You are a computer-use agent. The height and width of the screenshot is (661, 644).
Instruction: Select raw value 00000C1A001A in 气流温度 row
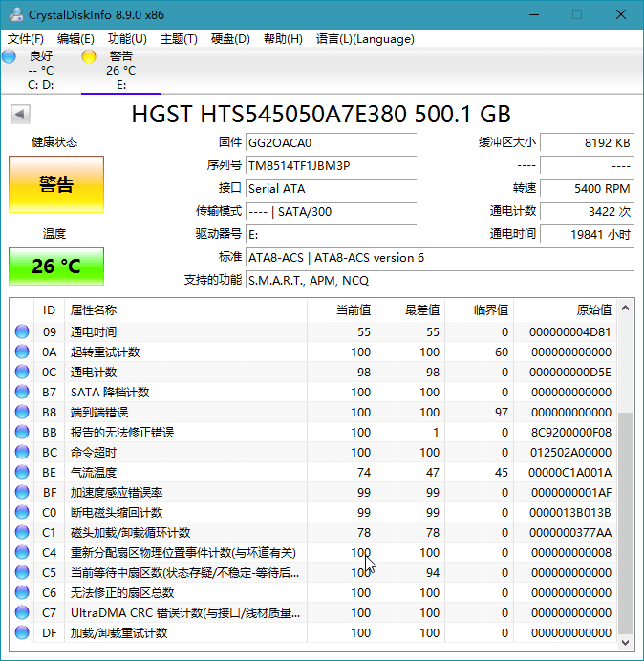tap(570, 473)
